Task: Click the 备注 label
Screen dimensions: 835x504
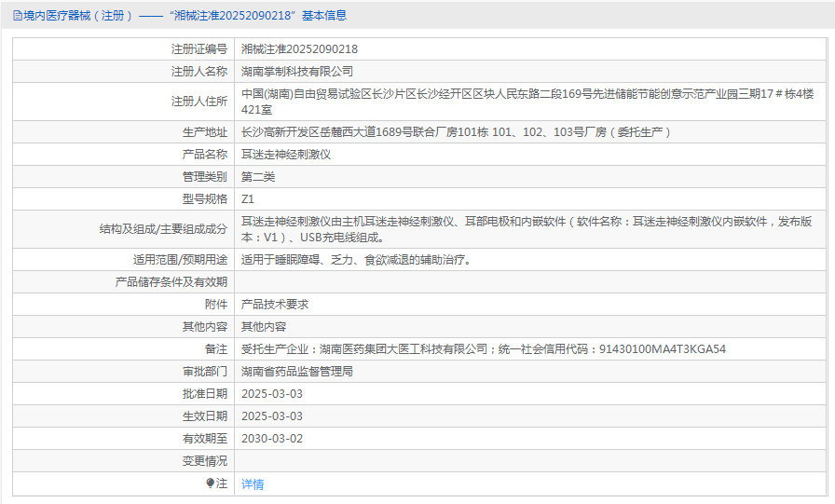Action: (216, 349)
